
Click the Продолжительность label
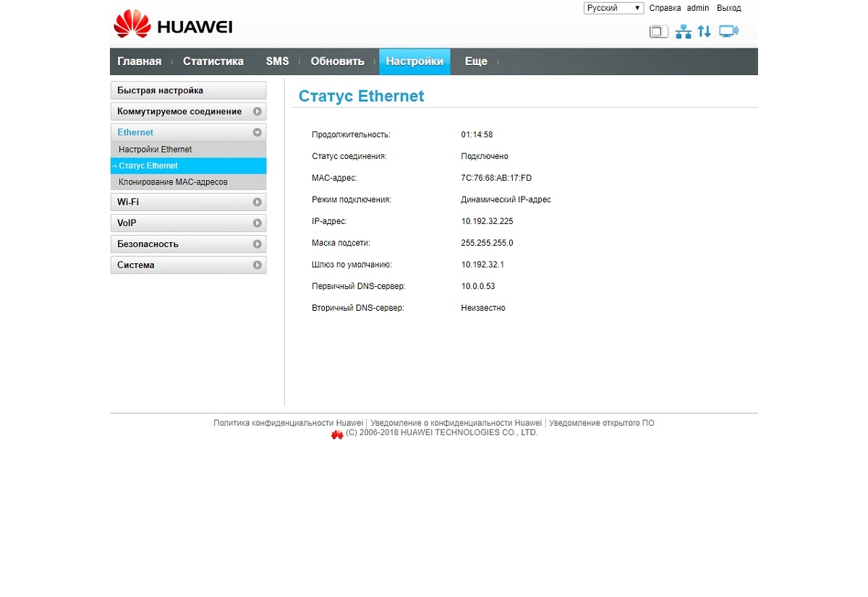[351, 134]
